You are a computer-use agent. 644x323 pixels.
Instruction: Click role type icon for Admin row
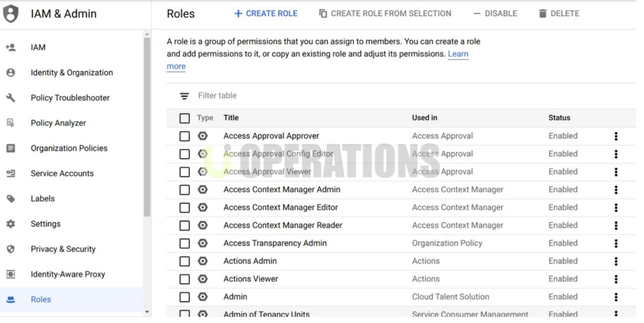coord(203,297)
